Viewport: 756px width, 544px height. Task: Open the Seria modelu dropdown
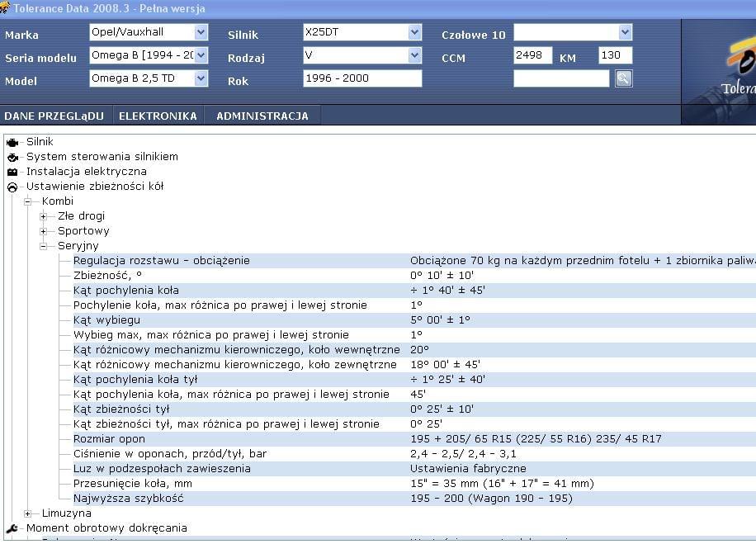201,55
